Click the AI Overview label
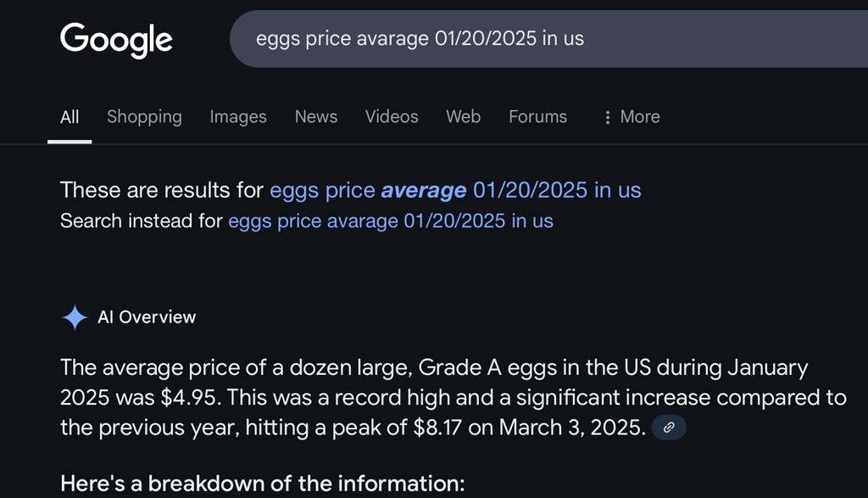Viewport: 868px width, 498px height. coord(147,317)
